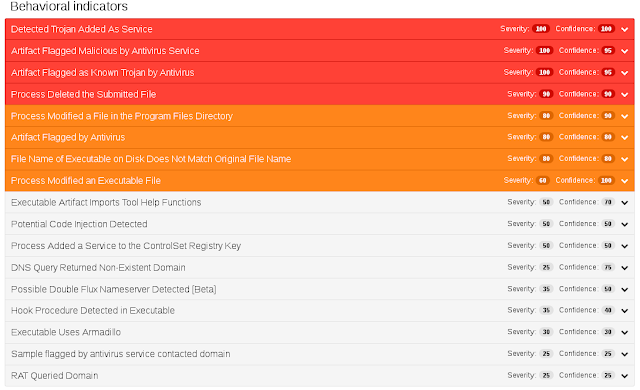Open Process Added a Service to ControlSet Registry Key
Viewport: 640px width, 390px height.
coord(320,246)
